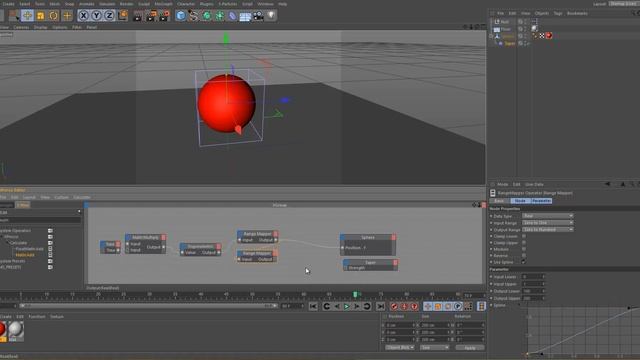Select the Scale tool
640x360 pixels.
[40, 16]
